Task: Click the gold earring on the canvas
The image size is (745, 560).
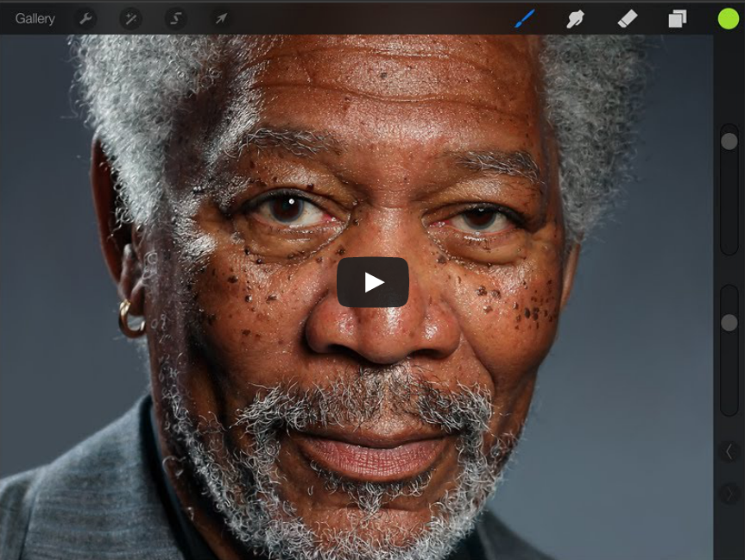Action: (x=130, y=319)
